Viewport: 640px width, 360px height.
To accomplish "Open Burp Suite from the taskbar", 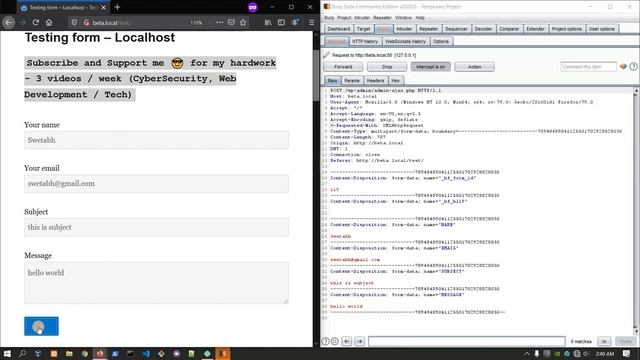I will pyautogui.click(x=223, y=353).
